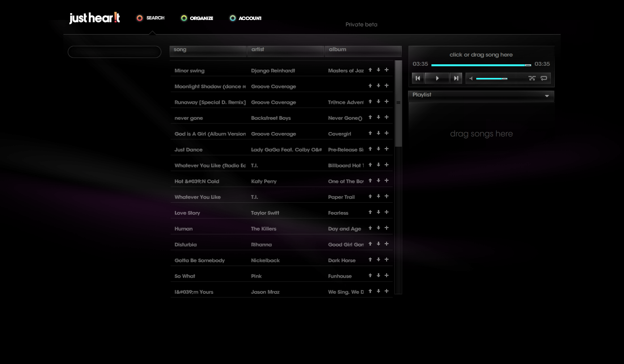Add I'm Yours with plus icon
The width and height of the screenshot is (624, 364).
pos(387,291)
